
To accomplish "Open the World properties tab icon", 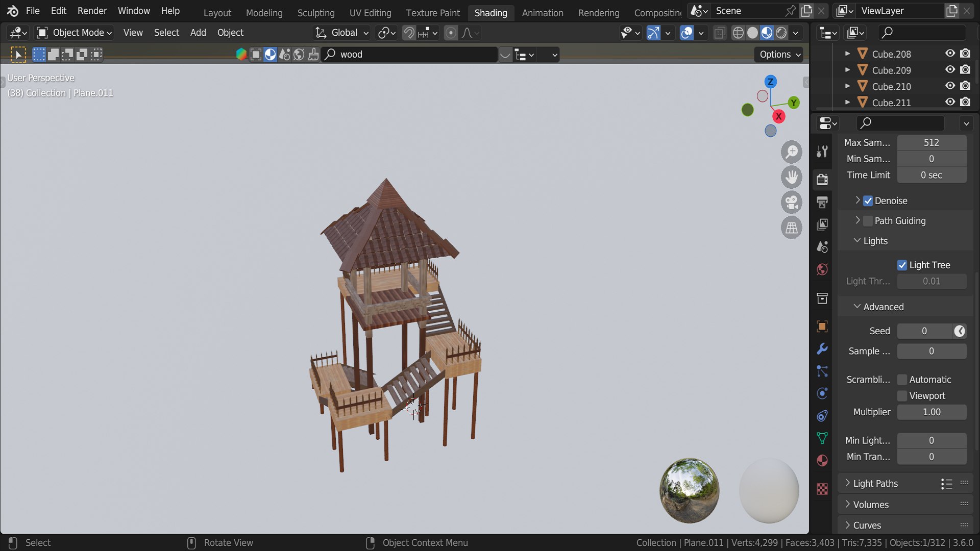I will pos(822,269).
